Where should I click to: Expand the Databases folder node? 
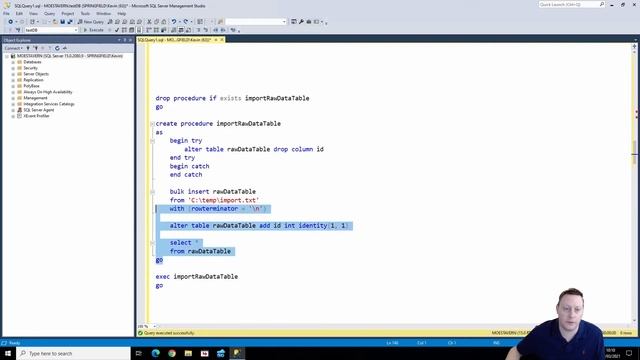point(13,62)
